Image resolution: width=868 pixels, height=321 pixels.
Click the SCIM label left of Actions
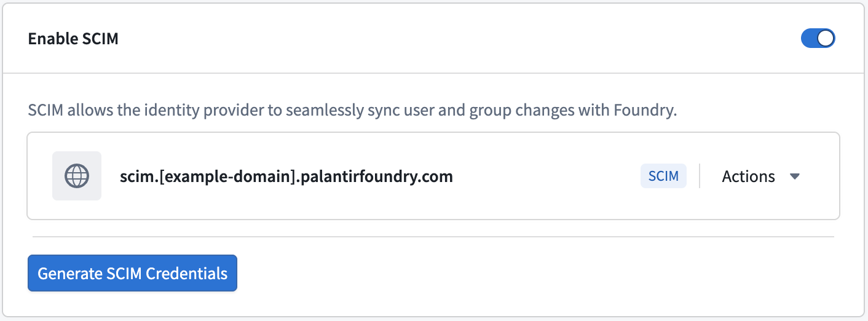tap(663, 176)
